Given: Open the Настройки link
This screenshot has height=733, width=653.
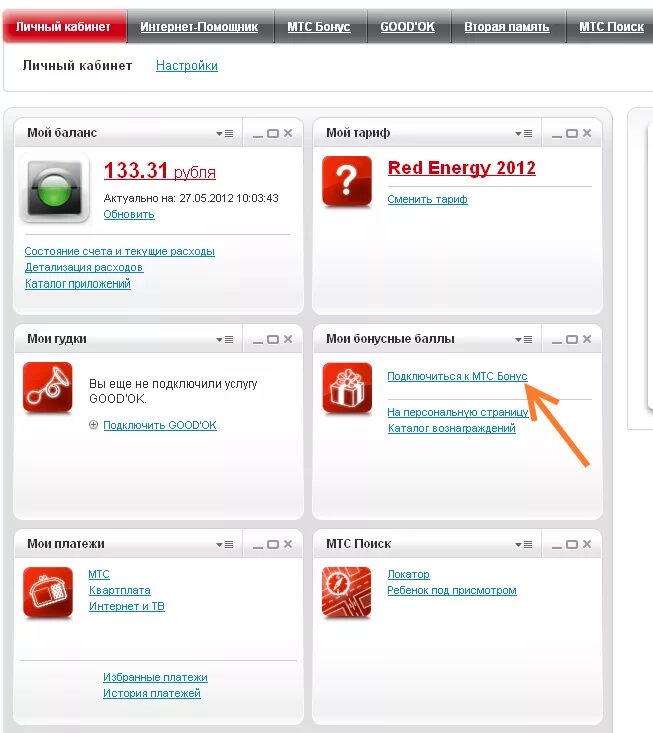Looking at the screenshot, I should tap(187, 65).
